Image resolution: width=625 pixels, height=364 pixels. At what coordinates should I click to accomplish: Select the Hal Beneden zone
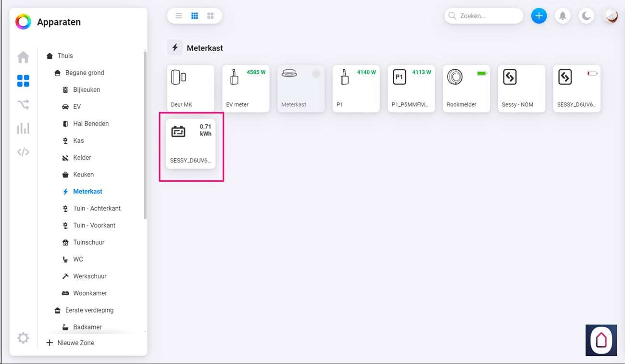(x=91, y=124)
